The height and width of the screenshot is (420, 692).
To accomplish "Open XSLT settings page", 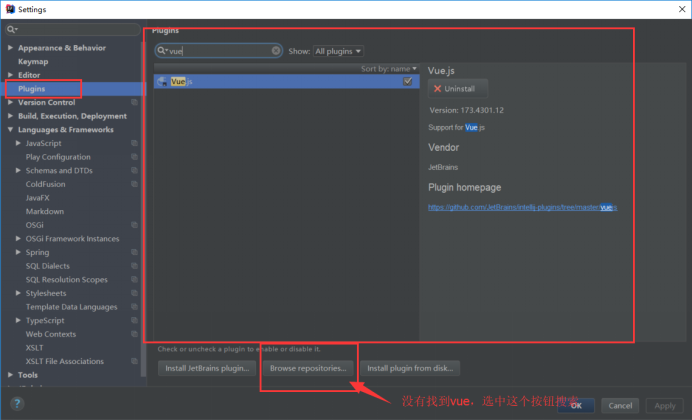I will (34, 348).
